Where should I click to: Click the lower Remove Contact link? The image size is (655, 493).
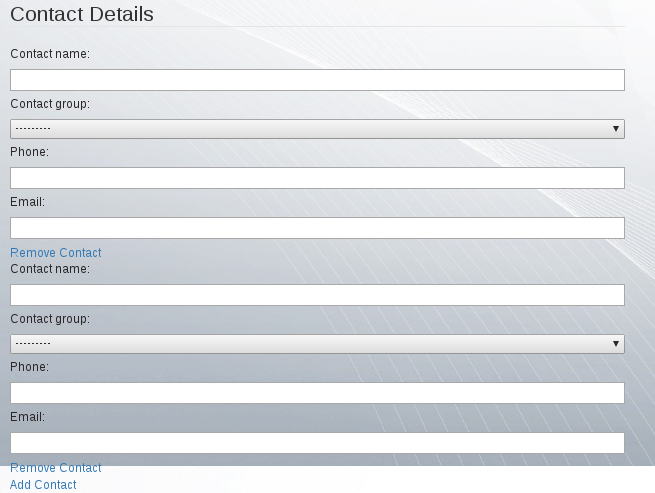56,468
